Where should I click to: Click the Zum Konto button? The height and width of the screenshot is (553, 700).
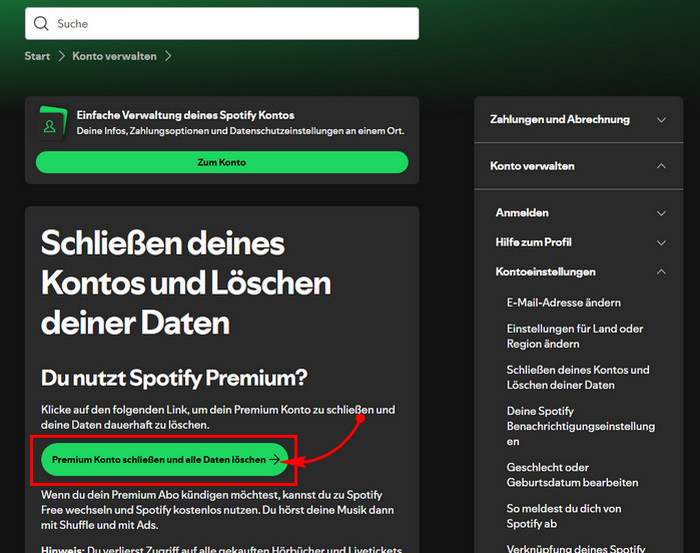(x=222, y=162)
